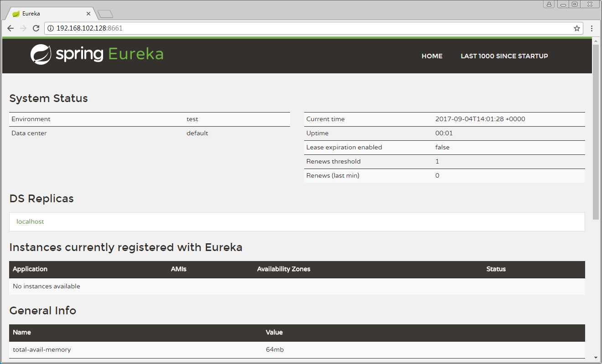Image resolution: width=602 pixels, height=364 pixels.
Task: Open the HOME navigation link
Action: 432,56
